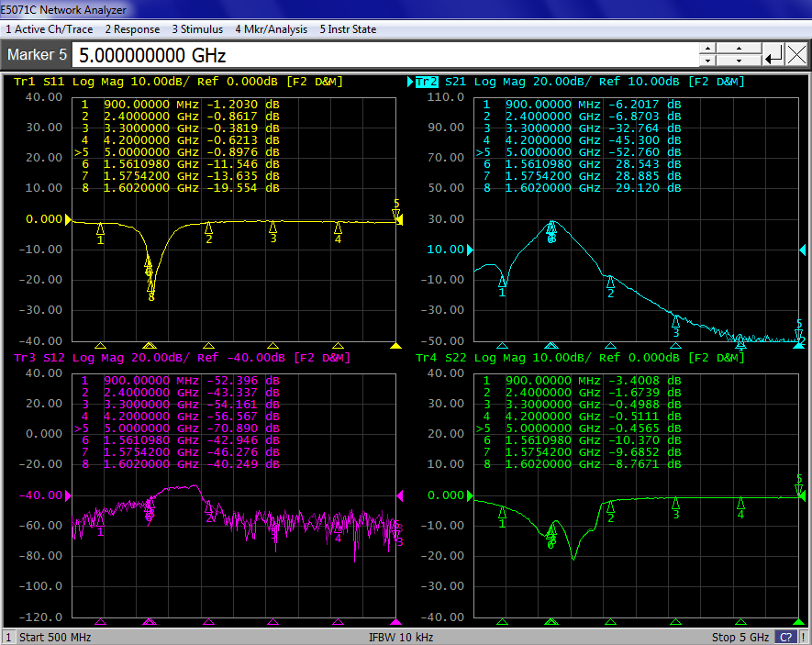Click the Start 500 MHz label

pyautogui.click(x=56, y=637)
